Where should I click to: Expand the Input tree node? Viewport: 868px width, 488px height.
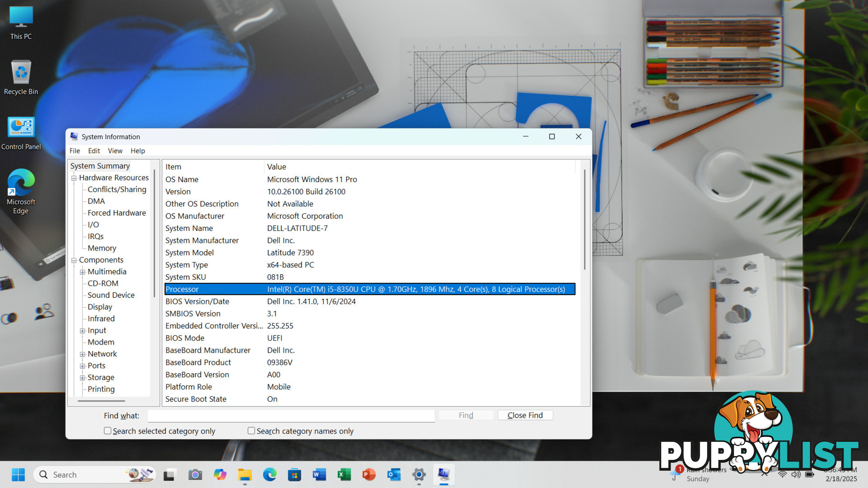point(82,331)
